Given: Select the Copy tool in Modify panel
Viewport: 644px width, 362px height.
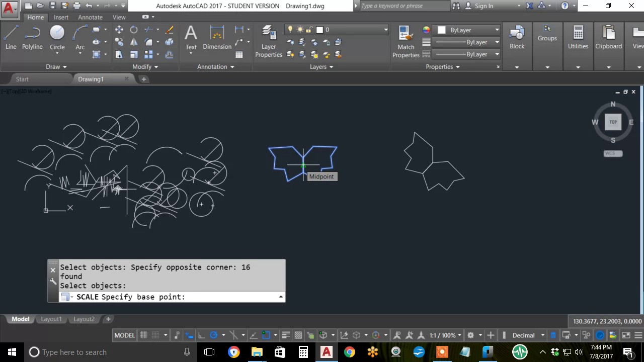Looking at the screenshot, I should coord(119,42).
